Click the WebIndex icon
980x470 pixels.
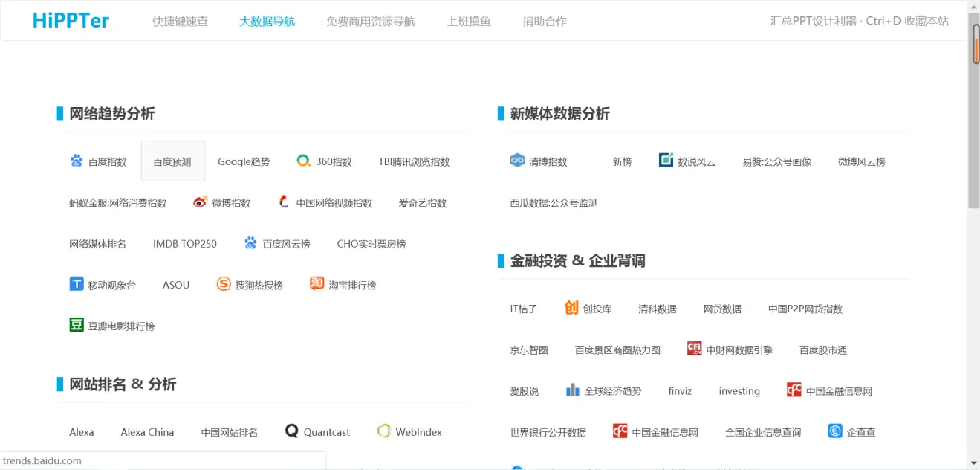click(x=384, y=431)
